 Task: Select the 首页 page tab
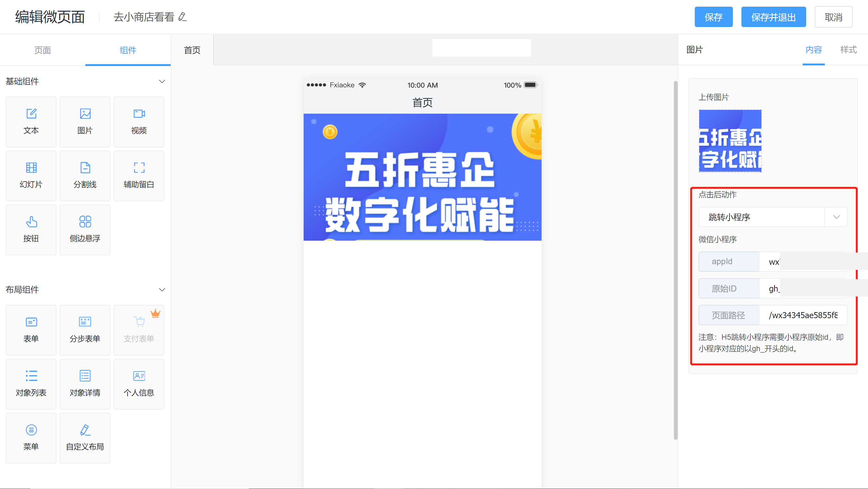[192, 50]
